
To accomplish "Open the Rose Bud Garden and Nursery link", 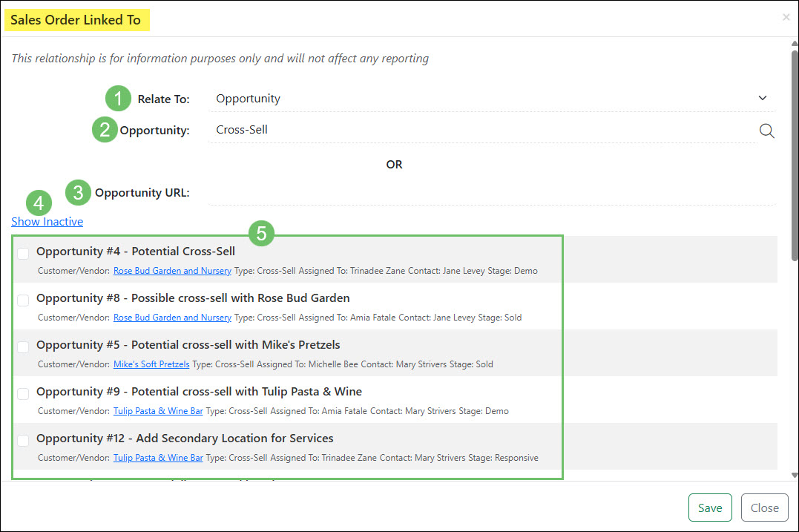I will coord(172,271).
